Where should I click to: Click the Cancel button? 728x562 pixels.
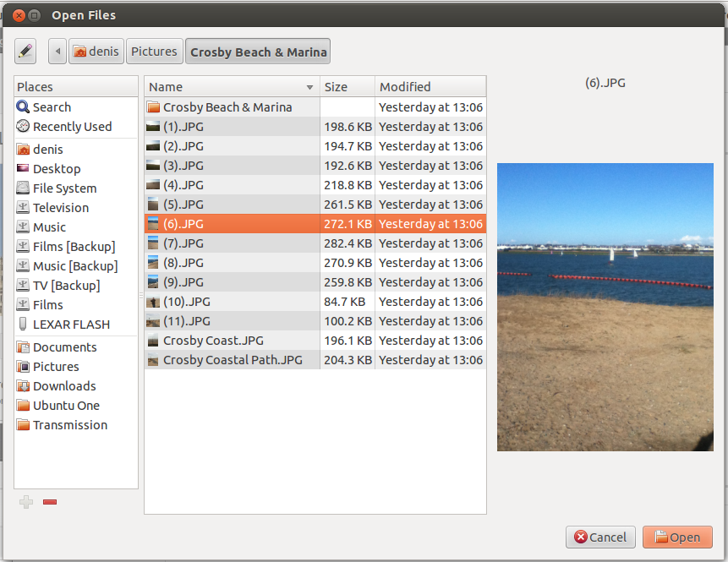[x=600, y=537]
